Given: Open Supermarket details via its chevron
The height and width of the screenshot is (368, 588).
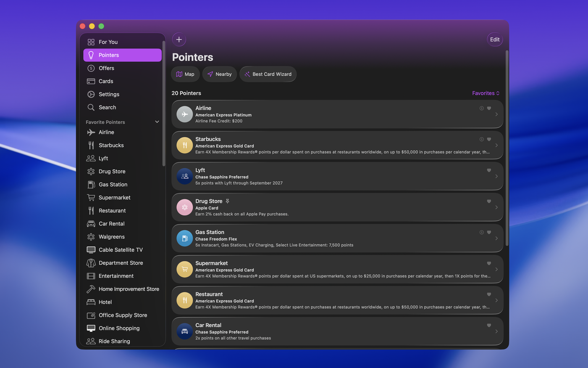Looking at the screenshot, I should click(x=496, y=270).
